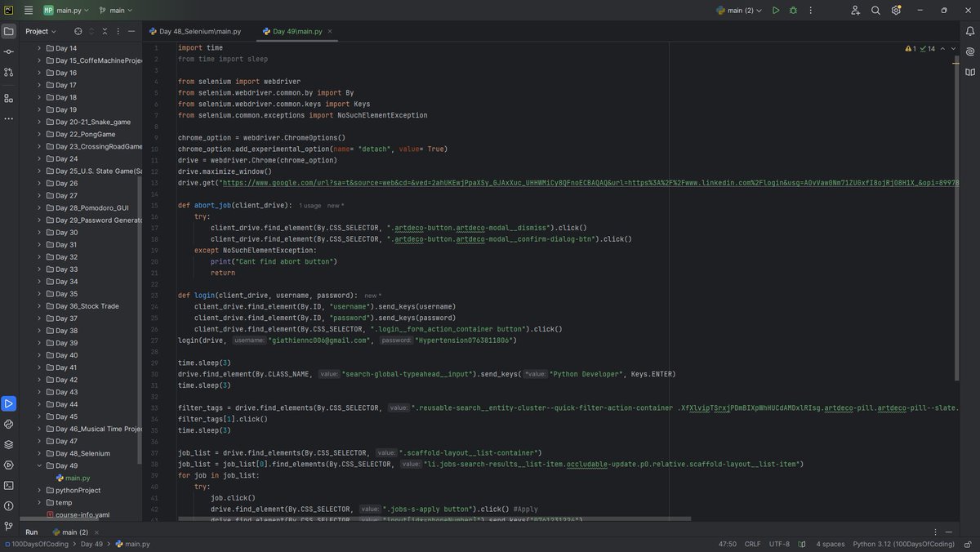This screenshot has width=980, height=552.
Task: Collapse all in Project panel
Action: tap(105, 31)
